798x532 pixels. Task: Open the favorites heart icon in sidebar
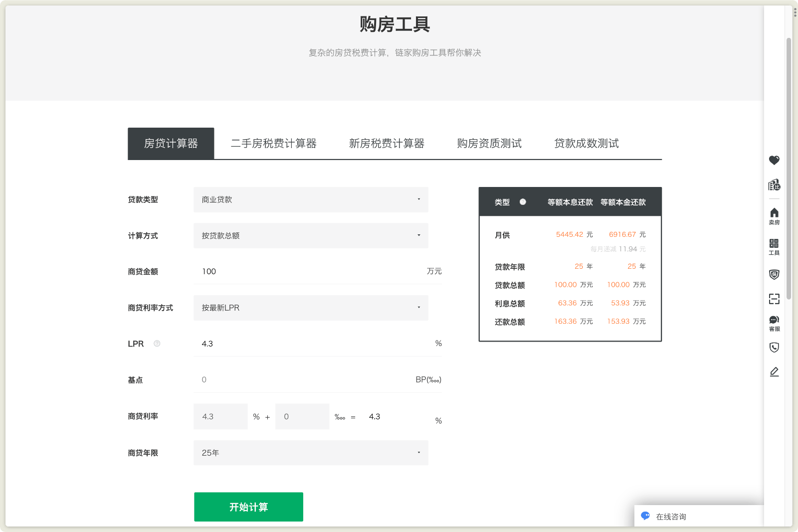pyautogui.click(x=774, y=161)
